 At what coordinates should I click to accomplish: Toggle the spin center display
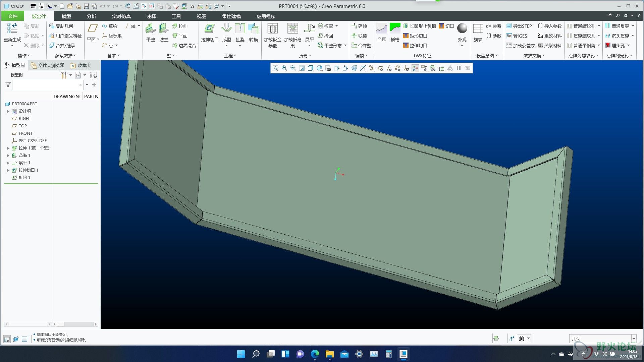[x=415, y=68]
